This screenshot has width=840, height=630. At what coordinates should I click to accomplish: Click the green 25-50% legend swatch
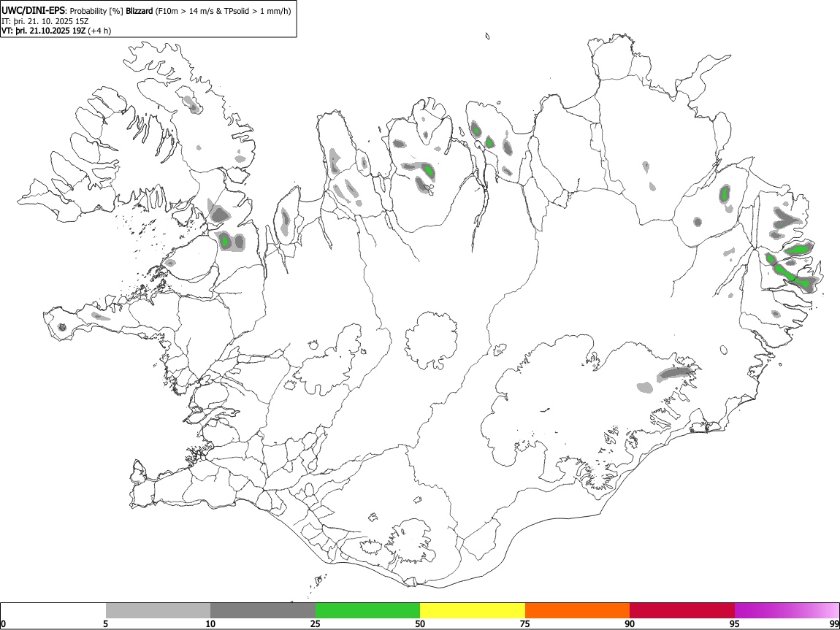pos(367,611)
